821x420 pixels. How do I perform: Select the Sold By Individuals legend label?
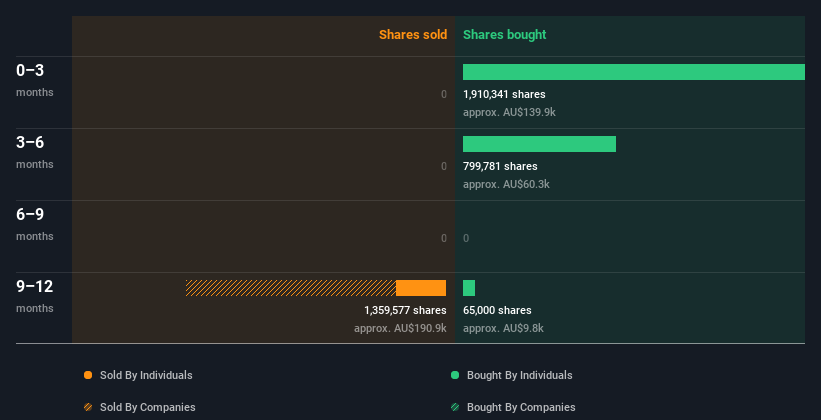[146, 375]
